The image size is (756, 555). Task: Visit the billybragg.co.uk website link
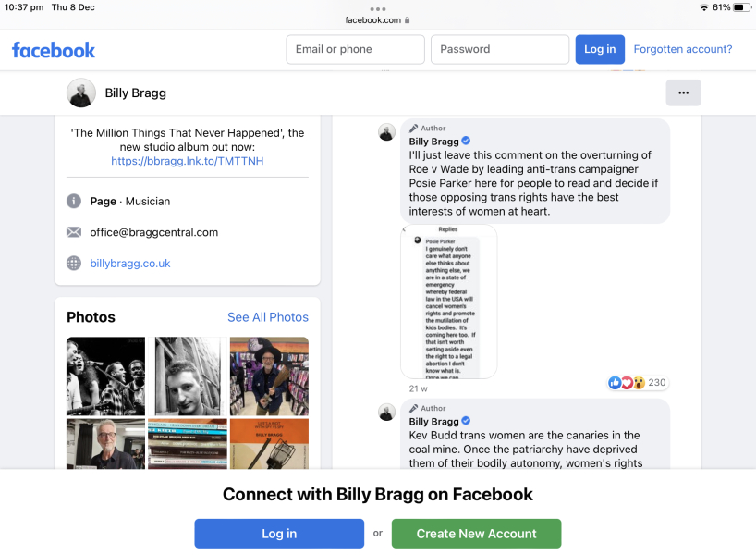(130, 264)
